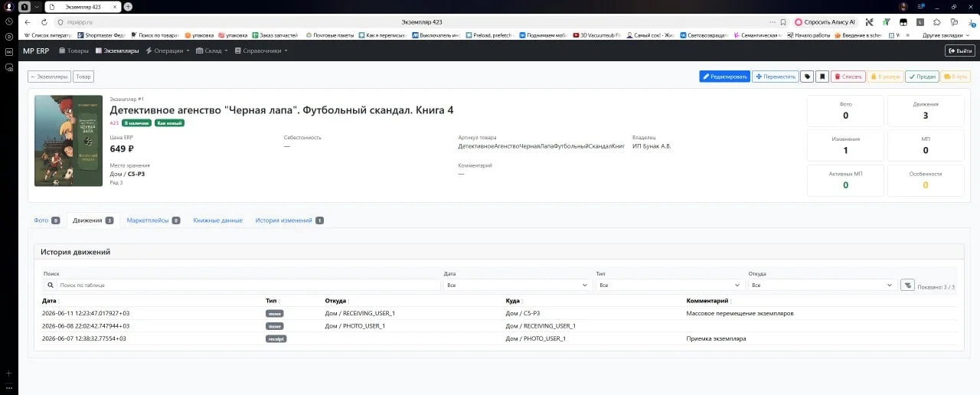
Task: Click the Списать button
Action: (x=848, y=77)
